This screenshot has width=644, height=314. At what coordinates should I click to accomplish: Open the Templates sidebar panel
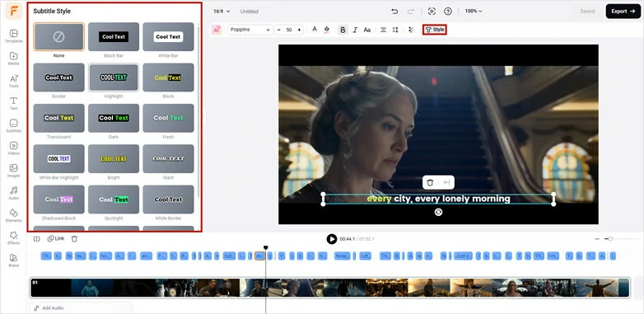pos(13,35)
